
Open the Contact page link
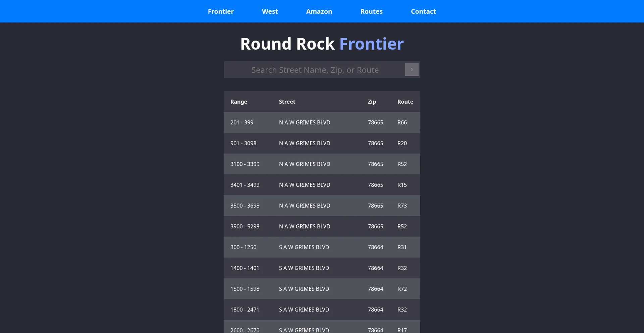[423, 11]
